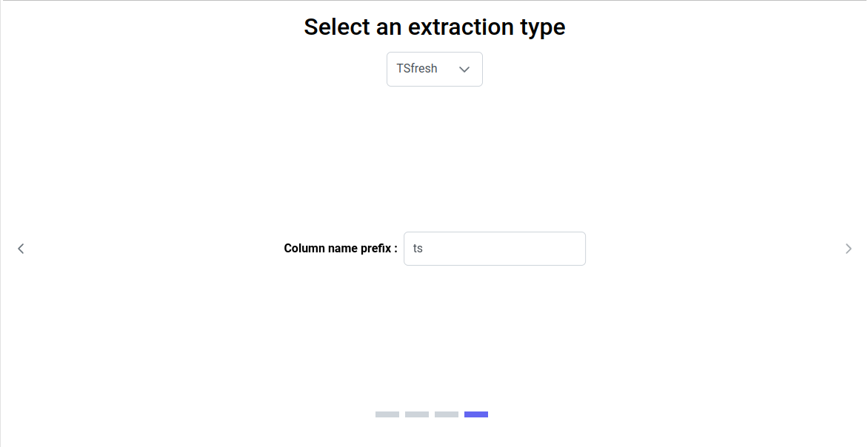Click the previous slide left arrow
The height and width of the screenshot is (447, 868).
pyautogui.click(x=21, y=249)
